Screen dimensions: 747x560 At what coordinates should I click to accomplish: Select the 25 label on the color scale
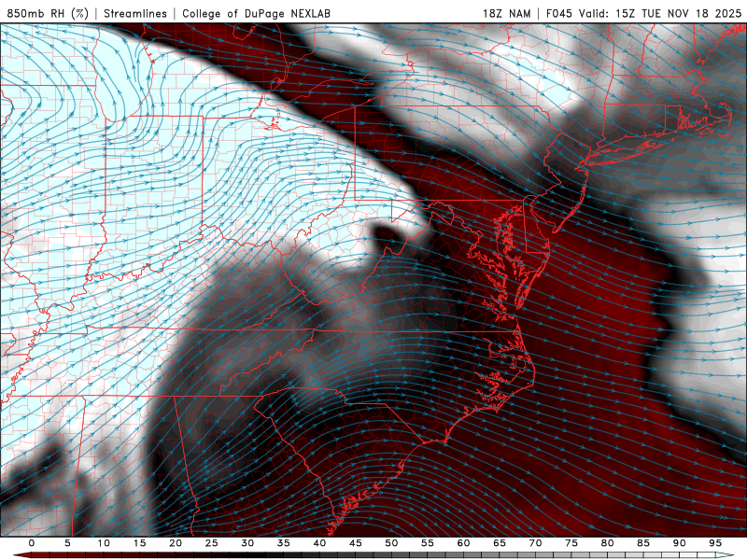pos(212,543)
